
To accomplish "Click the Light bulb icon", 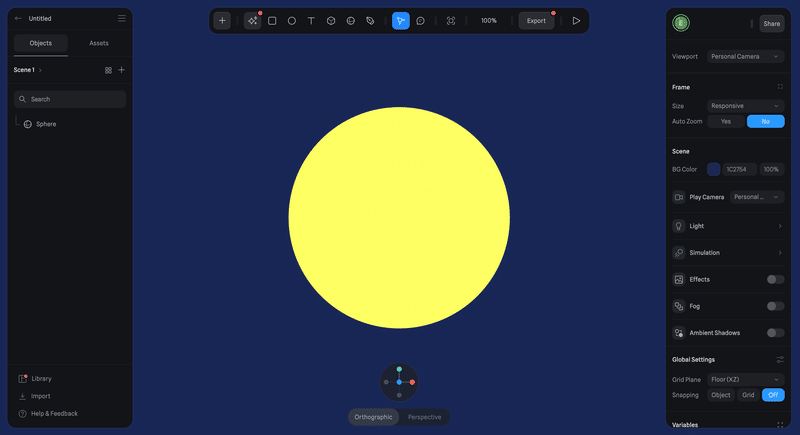I will [679, 226].
